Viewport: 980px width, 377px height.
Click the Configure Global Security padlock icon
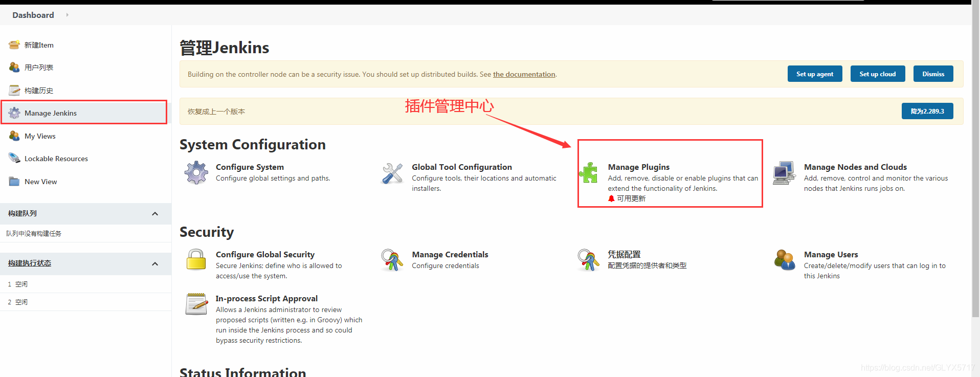pos(196,260)
